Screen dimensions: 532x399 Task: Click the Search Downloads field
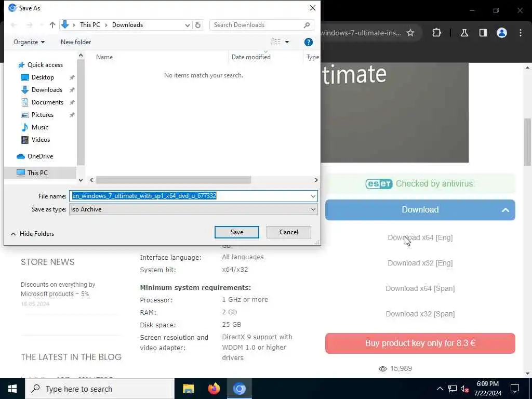pyautogui.click(x=261, y=25)
